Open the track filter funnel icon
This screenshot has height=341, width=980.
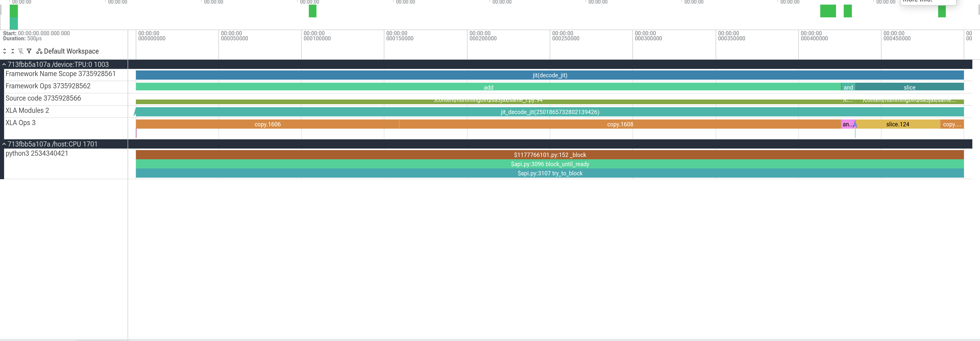tap(29, 51)
